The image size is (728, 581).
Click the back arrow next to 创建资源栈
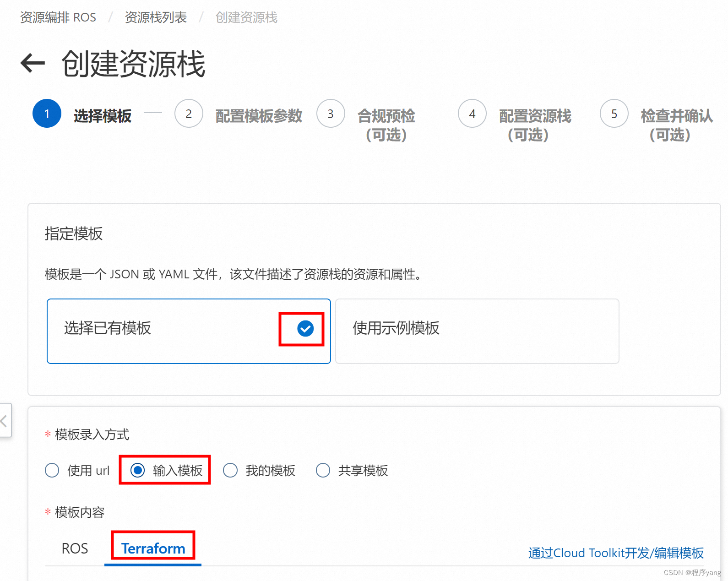(33, 63)
